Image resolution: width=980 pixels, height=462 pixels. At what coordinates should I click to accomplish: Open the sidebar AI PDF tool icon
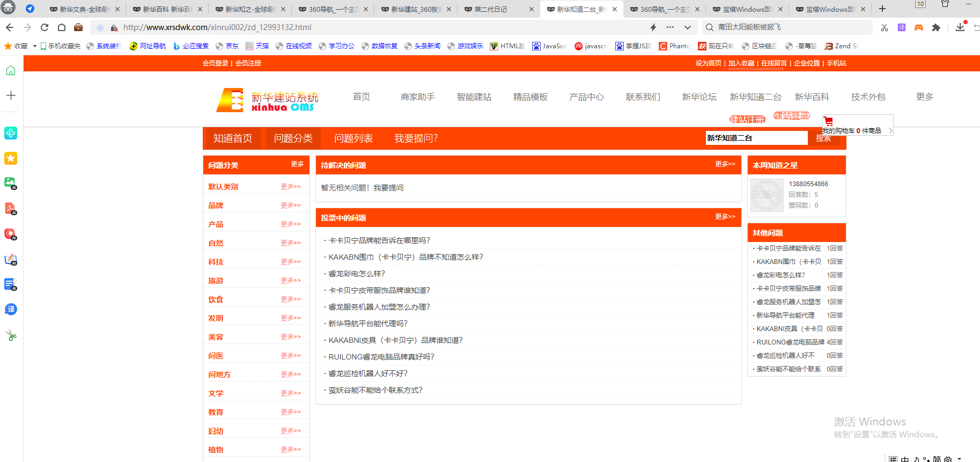coord(11,209)
